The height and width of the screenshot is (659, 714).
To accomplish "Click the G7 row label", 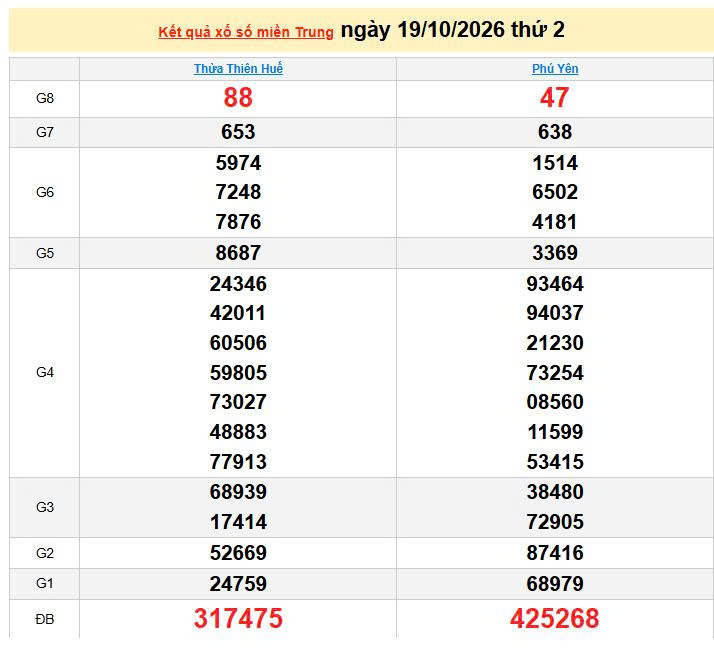I will [x=45, y=133].
